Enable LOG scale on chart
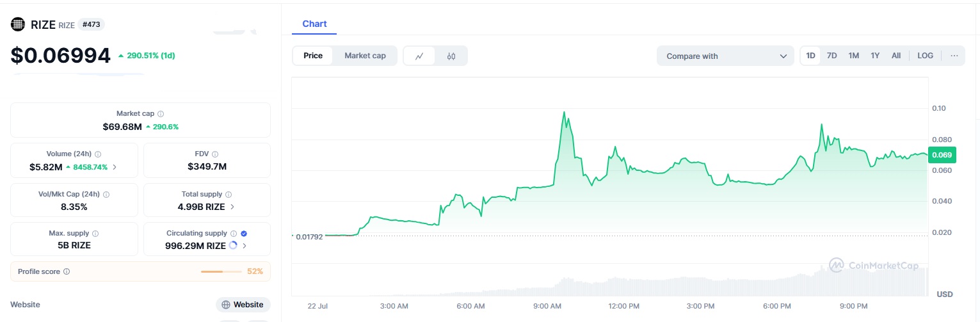 pos(925,56)
